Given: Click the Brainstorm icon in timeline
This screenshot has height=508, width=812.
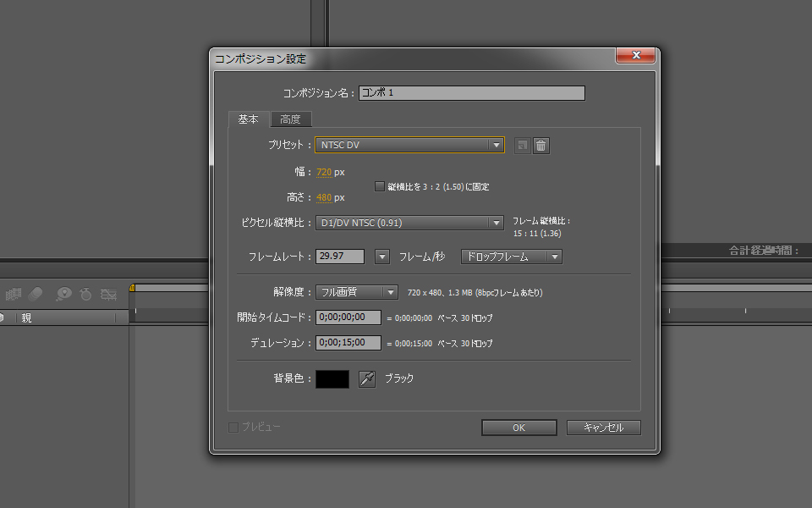Looking at the screenshot, I should 63,295.
